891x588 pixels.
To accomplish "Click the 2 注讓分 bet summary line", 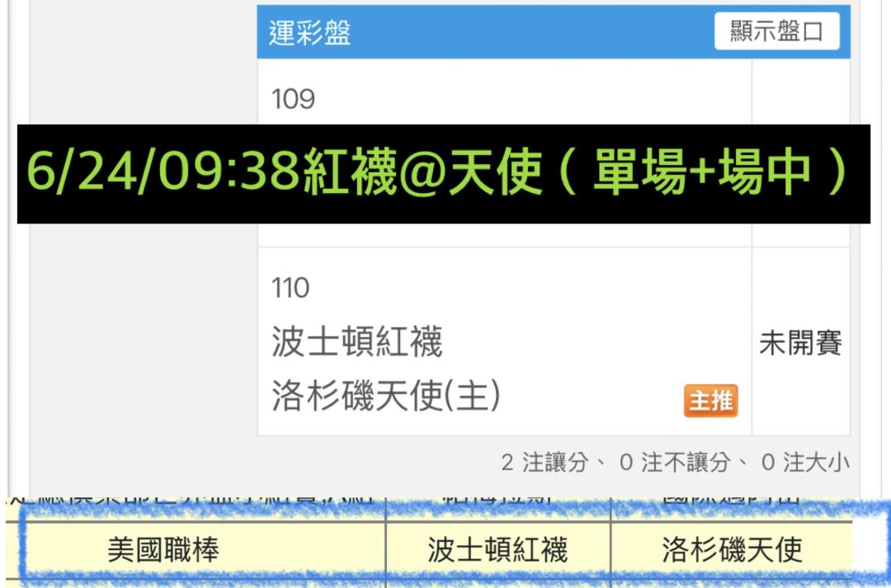I will (675, 463).
